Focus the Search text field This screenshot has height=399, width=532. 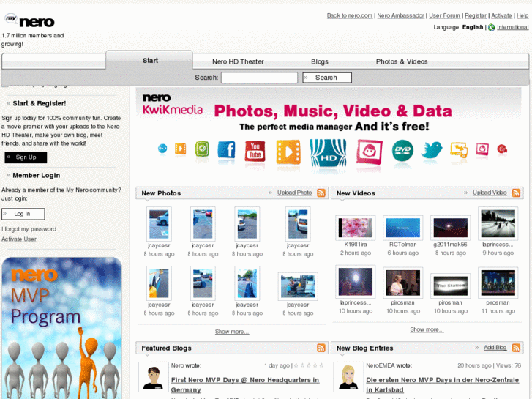click(x=260, y=78)
